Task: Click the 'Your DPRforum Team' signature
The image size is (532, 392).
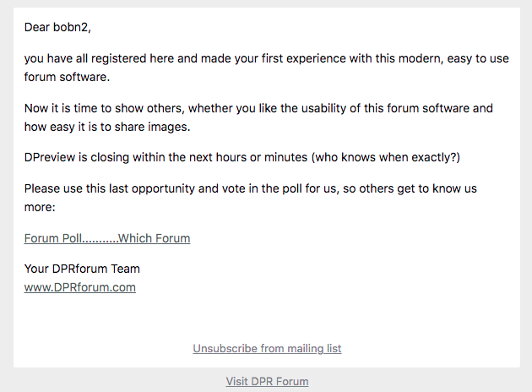Action: 82,269
